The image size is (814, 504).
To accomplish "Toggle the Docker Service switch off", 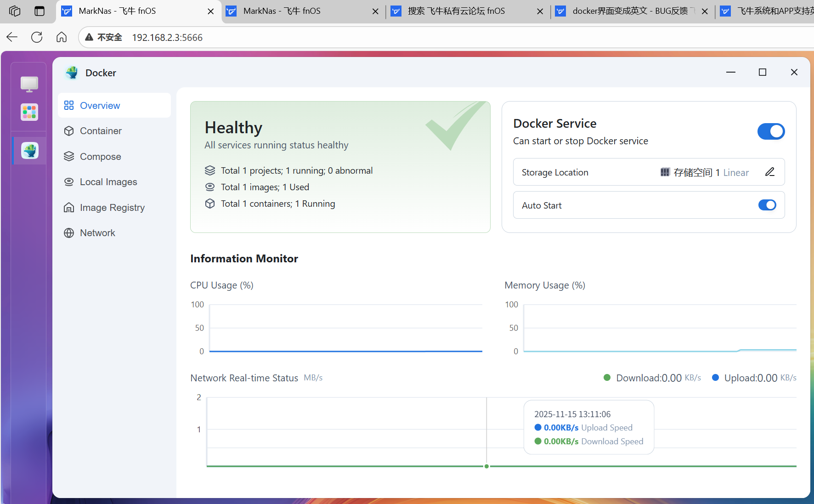I will (771, 131).
